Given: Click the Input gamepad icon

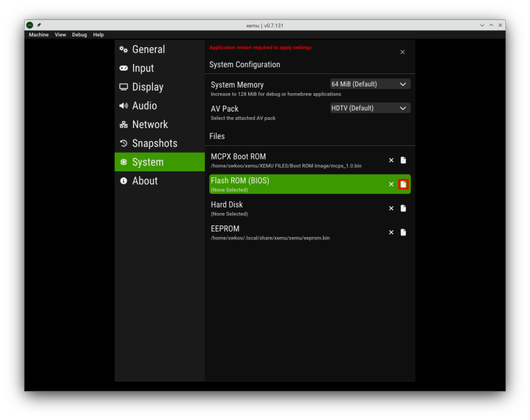Looking at the screenshot, I should 123,69.
